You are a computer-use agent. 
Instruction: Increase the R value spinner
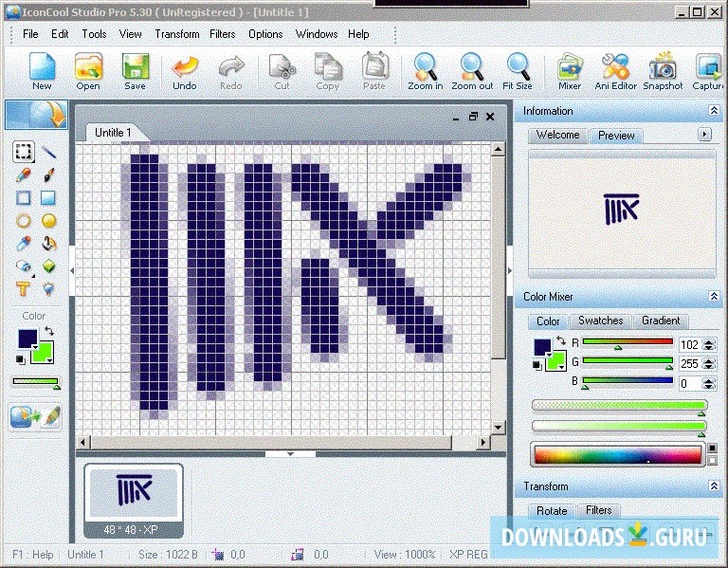pyautogui.click(x=708, y=341)
